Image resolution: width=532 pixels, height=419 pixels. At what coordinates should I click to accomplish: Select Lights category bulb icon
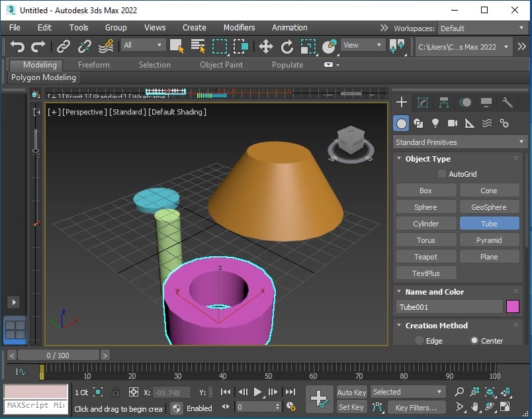(435, 123)
